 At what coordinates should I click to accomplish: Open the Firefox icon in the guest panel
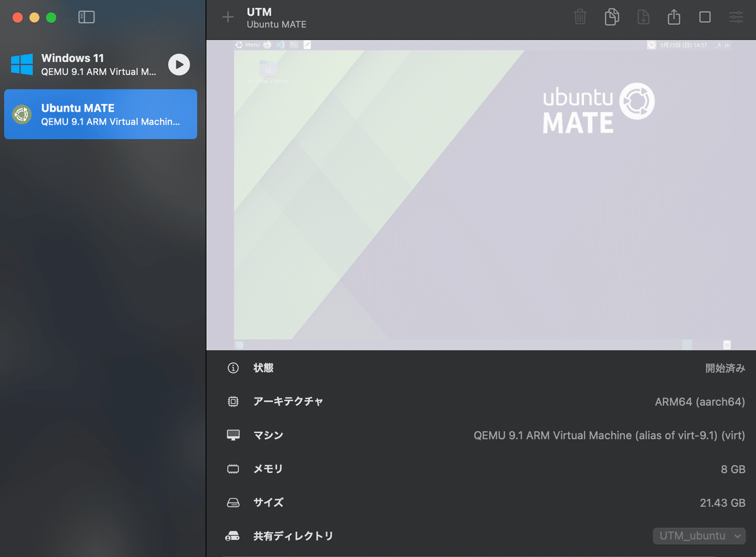pos(267,45)
